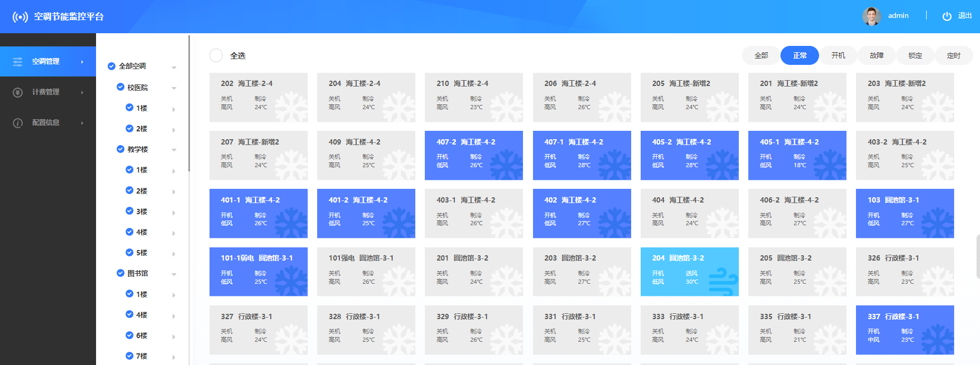The image size is (980, 365).
Task: Click the 配置信息 info icon
Action: tap(18, 123)
